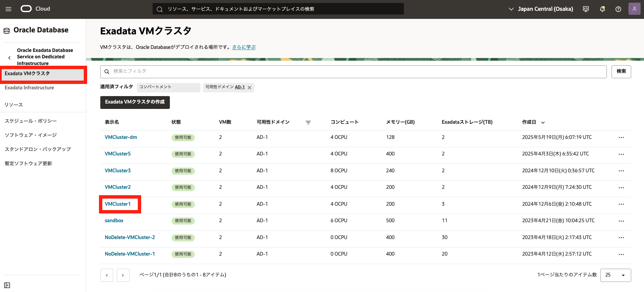Collapse the sidebar using bottom-left icon
644x292 pixels.
[x=7, y=285]
